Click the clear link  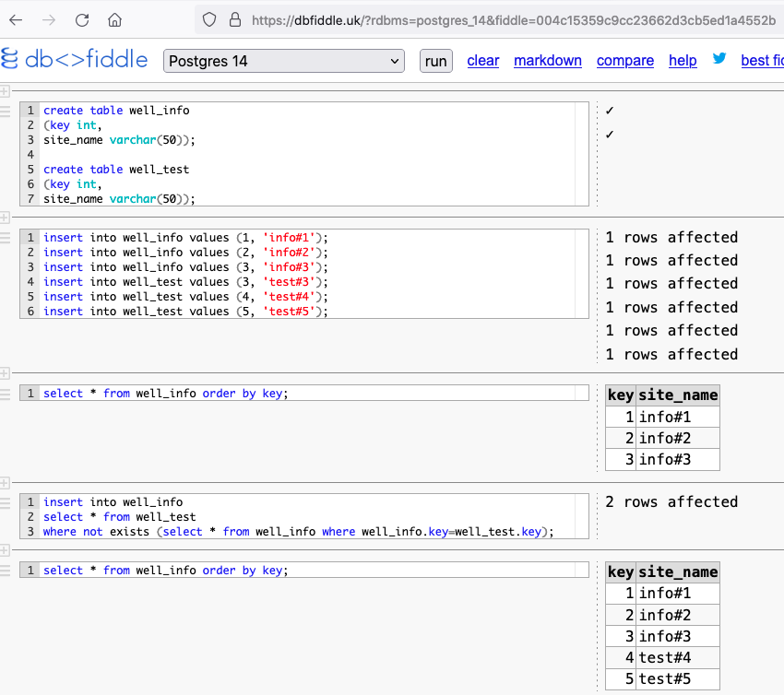tap(483, 61)
